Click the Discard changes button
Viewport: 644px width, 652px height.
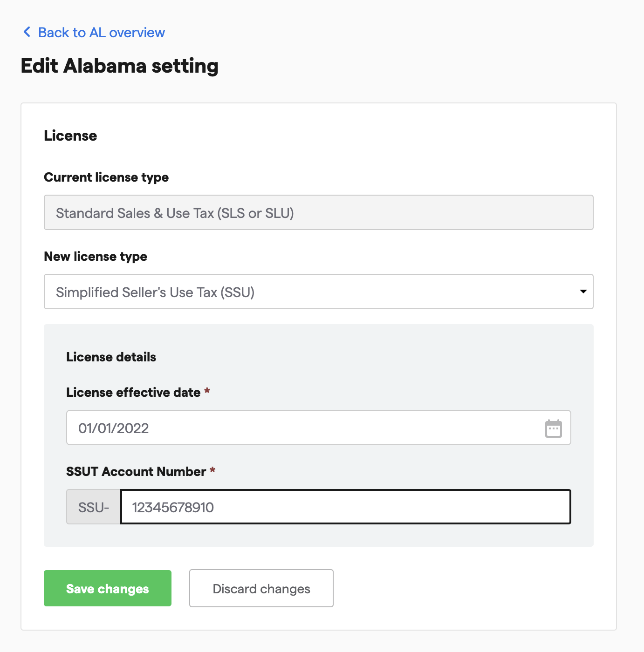coord(261,589)
